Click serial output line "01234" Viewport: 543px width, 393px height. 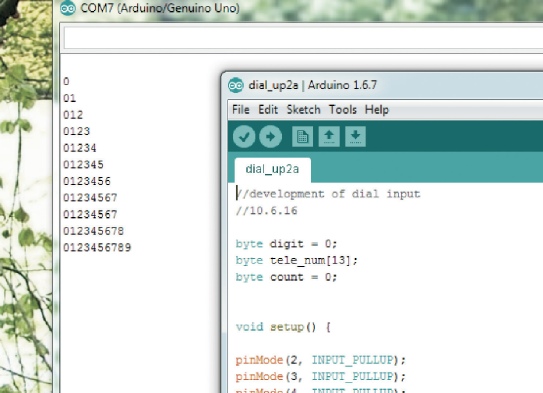pos(80,148)
